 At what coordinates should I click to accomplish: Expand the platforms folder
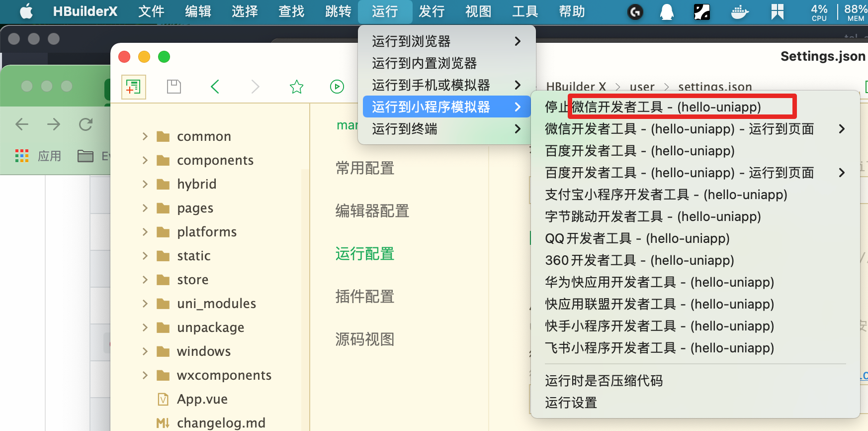tap(145, 232)
